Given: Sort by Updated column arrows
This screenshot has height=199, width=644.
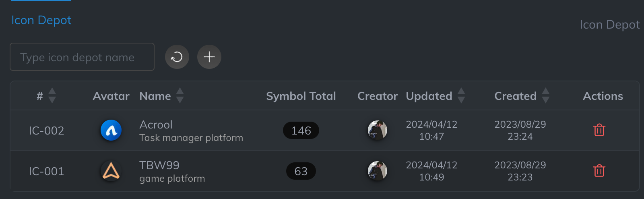Looking at the screenshot, I should tap(461, 96).
